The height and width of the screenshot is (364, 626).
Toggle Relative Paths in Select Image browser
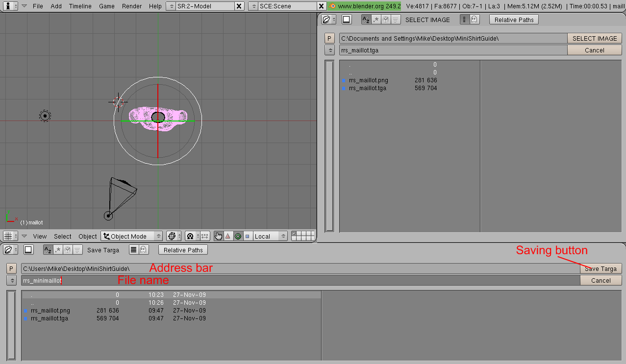(514, 20)
